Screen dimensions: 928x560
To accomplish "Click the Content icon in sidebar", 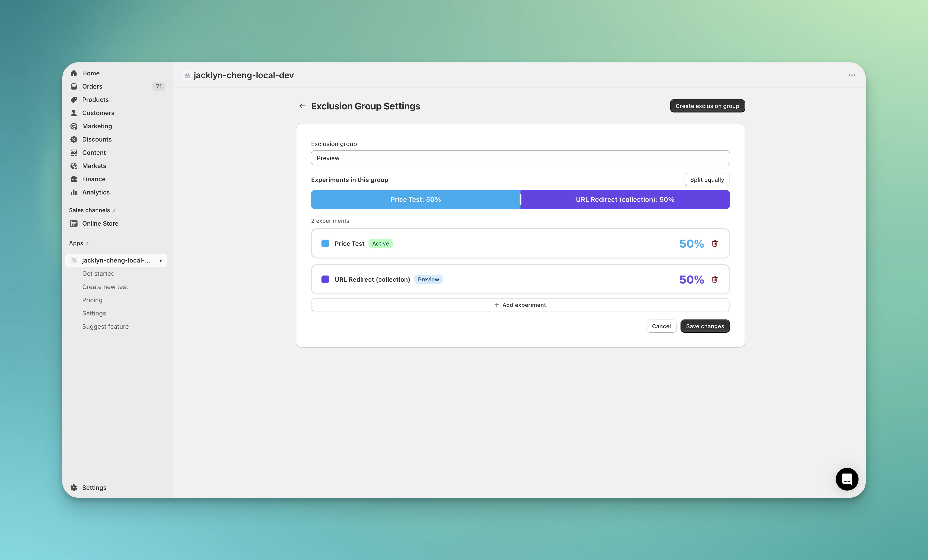I will [74, 152].
